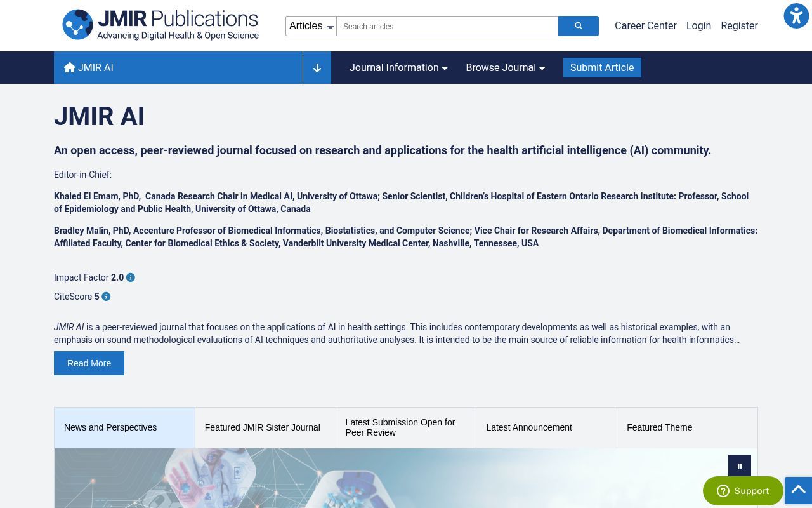812x508 pixels.
Task: Pause the carousel slideshow
Action: (740, 466)
